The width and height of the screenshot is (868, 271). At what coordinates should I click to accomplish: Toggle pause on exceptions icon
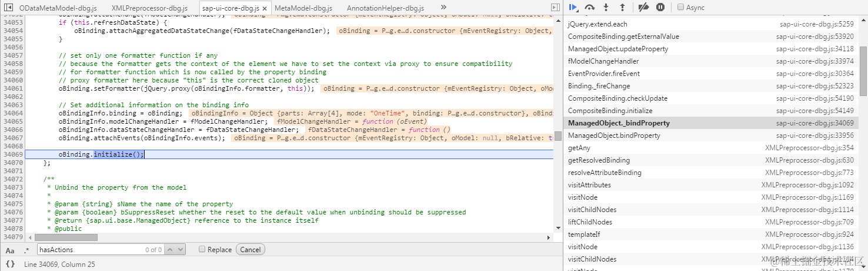tap(660, 8)
